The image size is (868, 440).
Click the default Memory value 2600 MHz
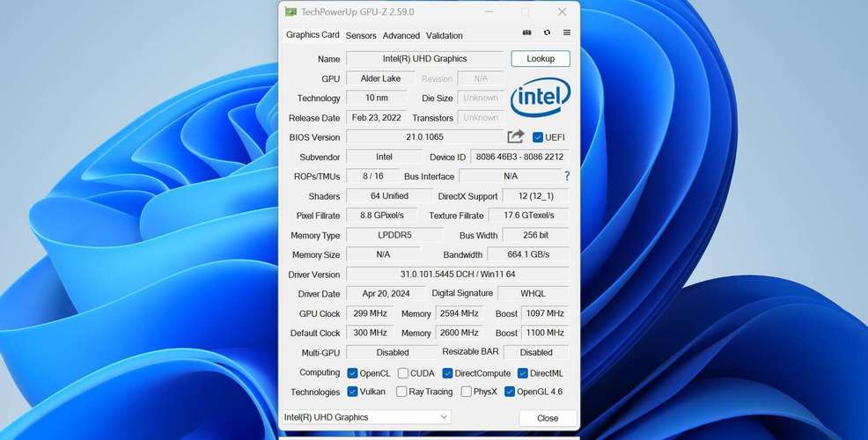(459, 333)
